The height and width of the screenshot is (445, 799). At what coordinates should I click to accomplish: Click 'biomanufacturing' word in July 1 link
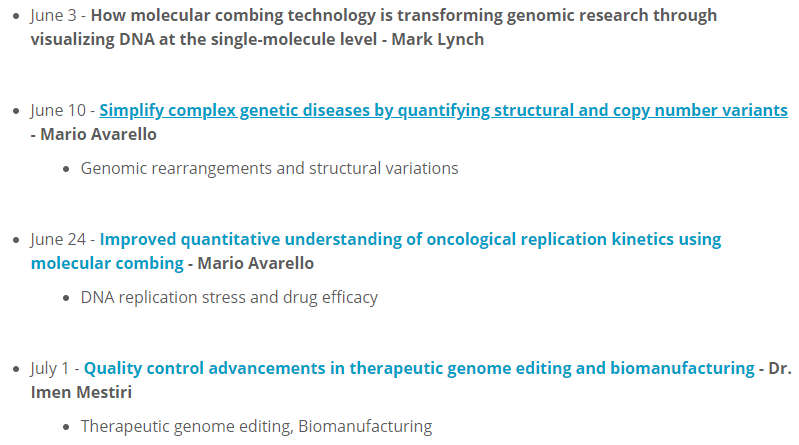(x=682, y=368)
